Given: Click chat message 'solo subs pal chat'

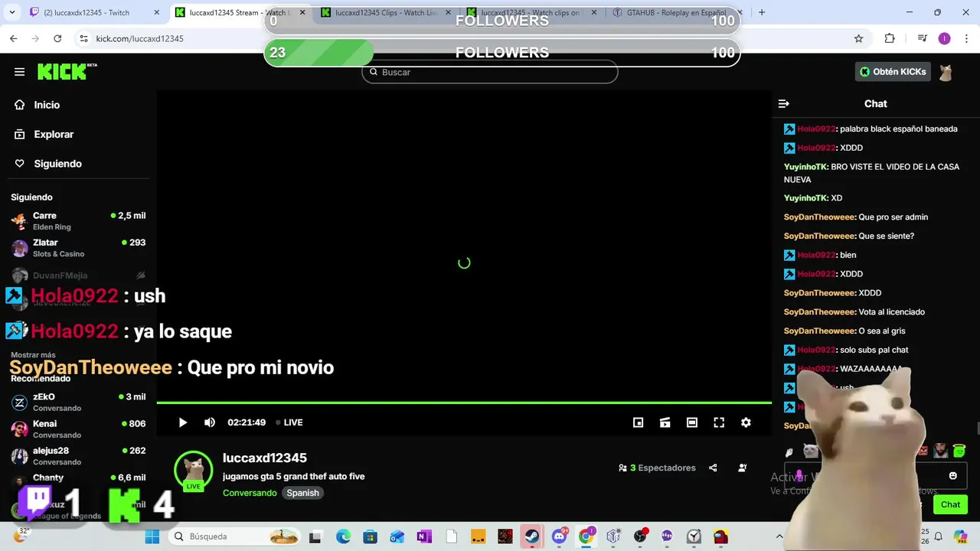Looking at the screenshot, I should pyautogui.click(x=874, y=350).
